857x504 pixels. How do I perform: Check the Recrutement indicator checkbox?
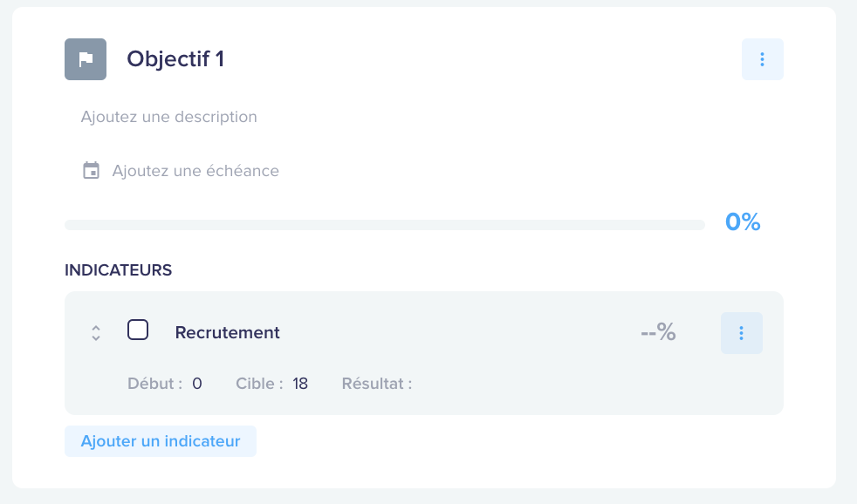pyautogui.click(x=138, y=330)
